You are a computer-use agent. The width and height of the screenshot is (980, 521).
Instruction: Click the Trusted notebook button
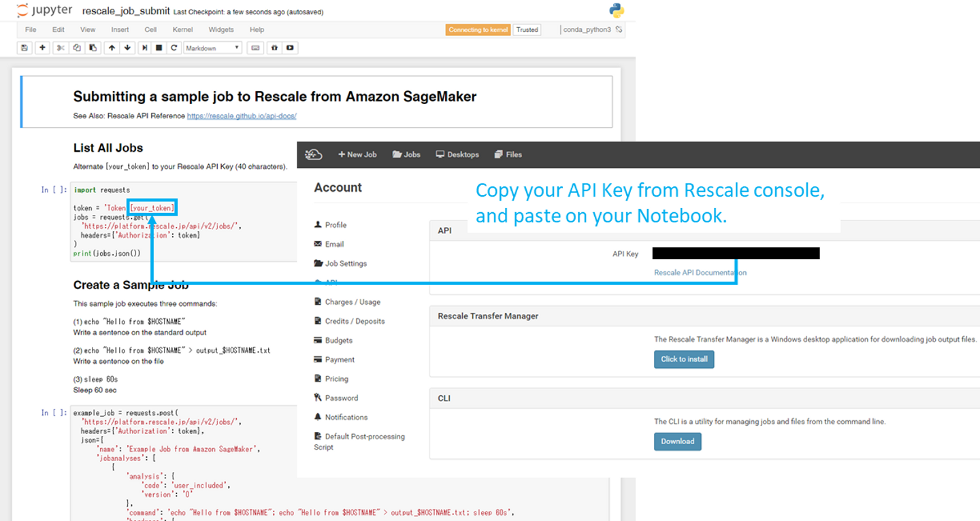[x=527, y=30]
